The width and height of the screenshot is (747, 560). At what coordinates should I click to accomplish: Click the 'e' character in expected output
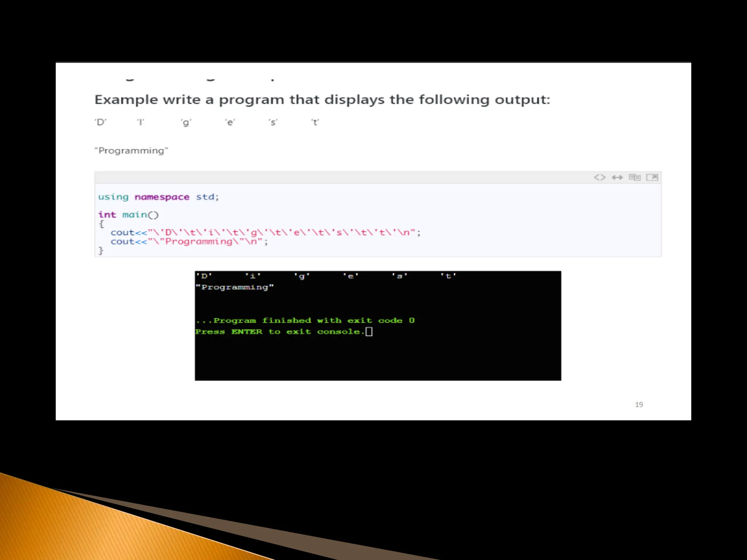pyautogui.click(x=230, y=122)
